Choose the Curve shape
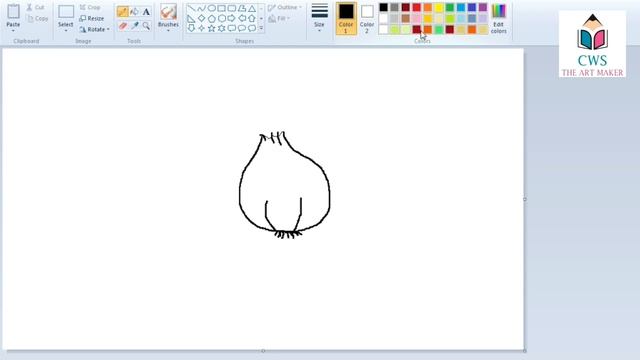 point(202,8)
